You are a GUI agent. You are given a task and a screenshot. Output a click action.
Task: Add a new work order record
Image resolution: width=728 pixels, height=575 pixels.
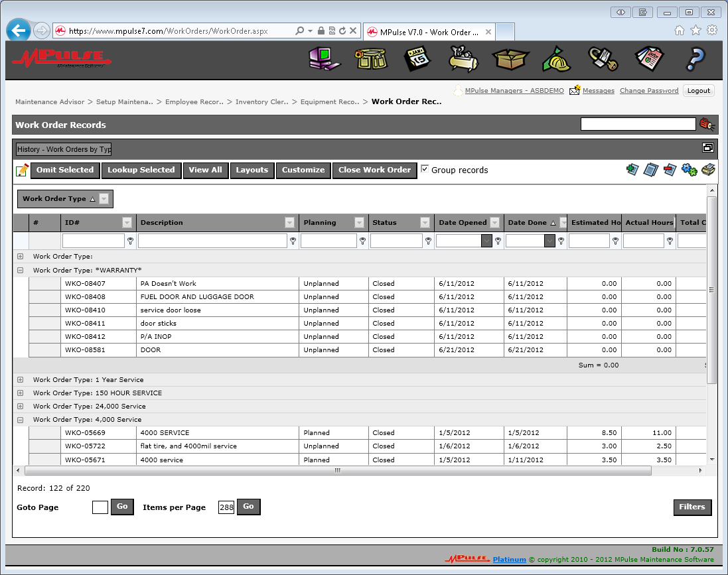[x=632, y=169]
